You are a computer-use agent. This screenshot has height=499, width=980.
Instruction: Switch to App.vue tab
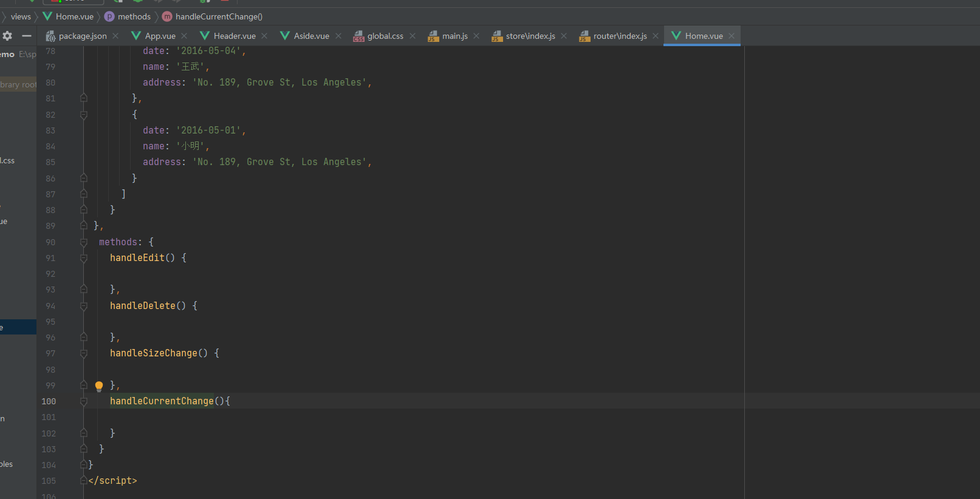160,36
